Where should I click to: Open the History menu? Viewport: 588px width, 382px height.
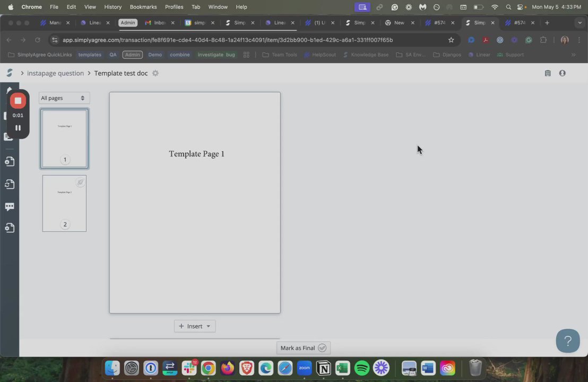pyautogui.click(x=113, y=7)
